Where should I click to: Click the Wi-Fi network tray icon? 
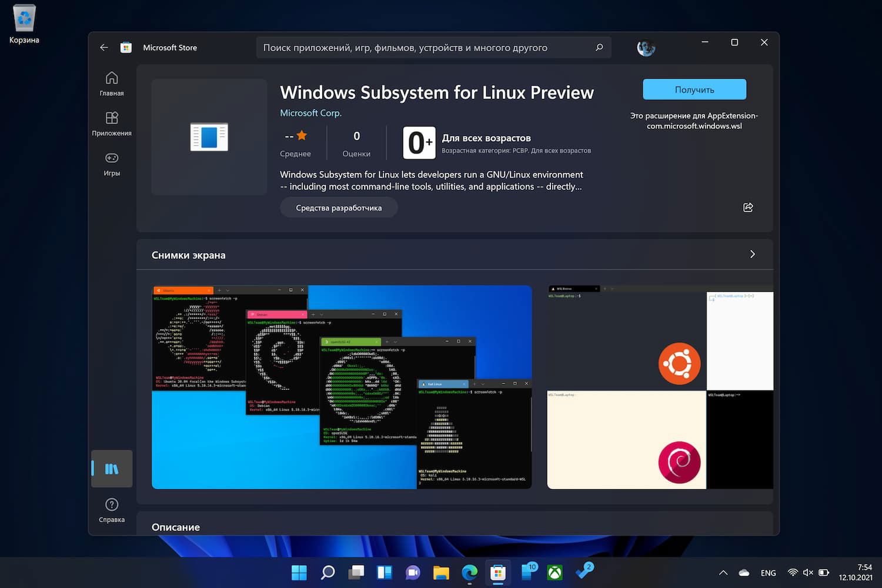coord(793,573)
